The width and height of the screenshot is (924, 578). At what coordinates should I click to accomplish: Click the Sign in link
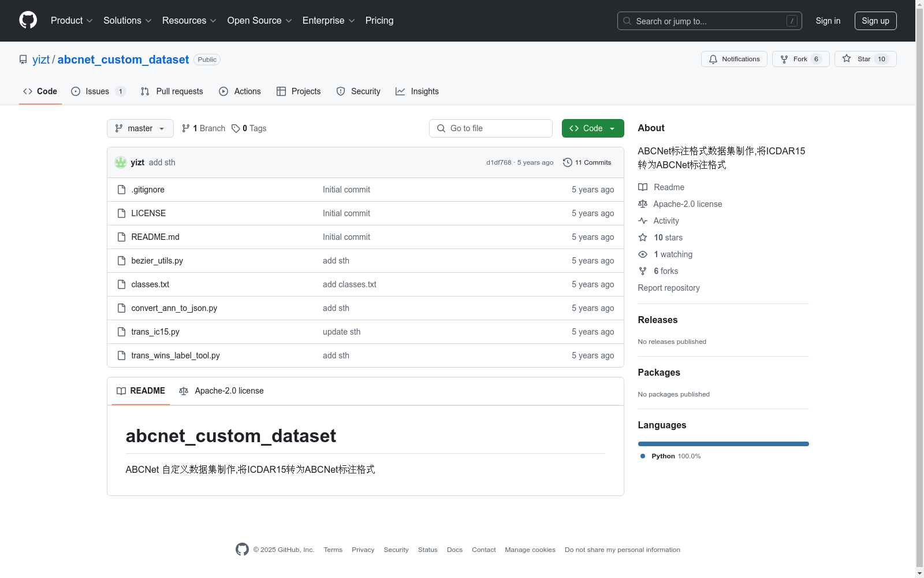click(x=828, y=21)
